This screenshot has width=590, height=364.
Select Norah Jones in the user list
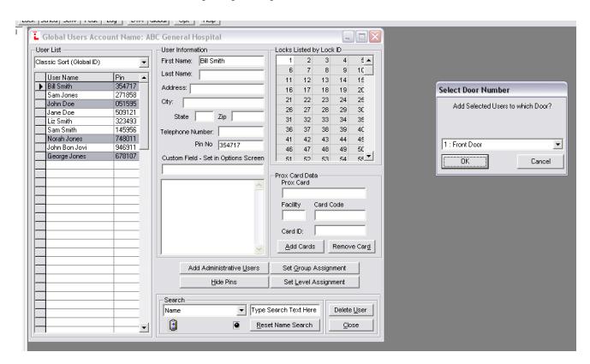pos(80,139)
